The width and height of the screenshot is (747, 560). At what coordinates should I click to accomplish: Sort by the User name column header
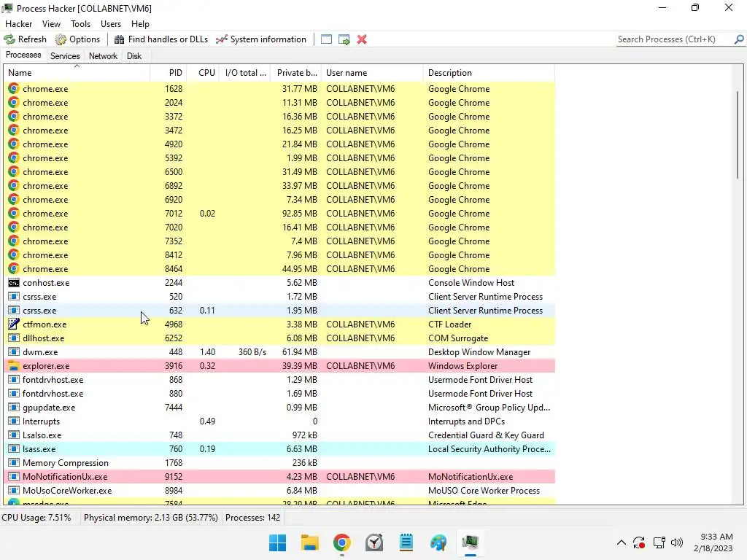click(x=372, y=73)
